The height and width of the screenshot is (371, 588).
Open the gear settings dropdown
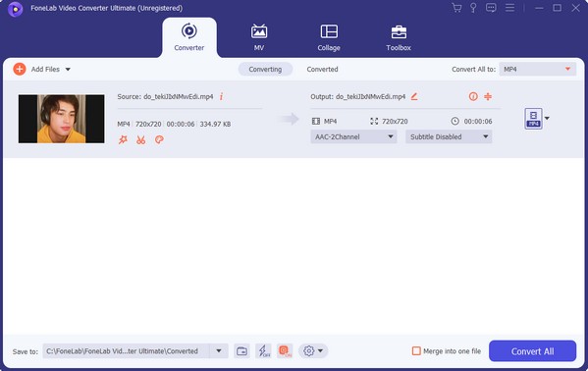tap(313, 351)
